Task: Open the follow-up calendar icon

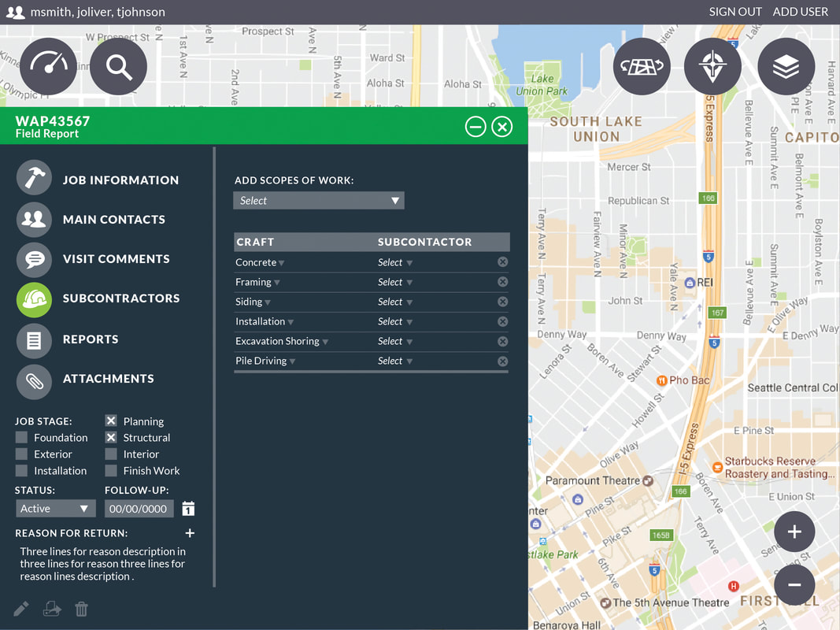Action: point(188,509)
